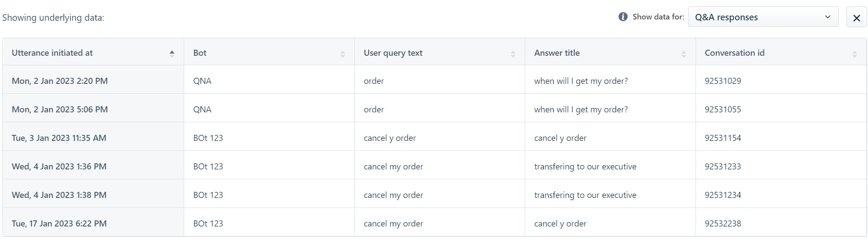Image resolution: width=868 pixels, height=239 pixels.
Task: Click the Tue, 3 Jan 2023 11:35 AM cell
Action: coord(93,138)
